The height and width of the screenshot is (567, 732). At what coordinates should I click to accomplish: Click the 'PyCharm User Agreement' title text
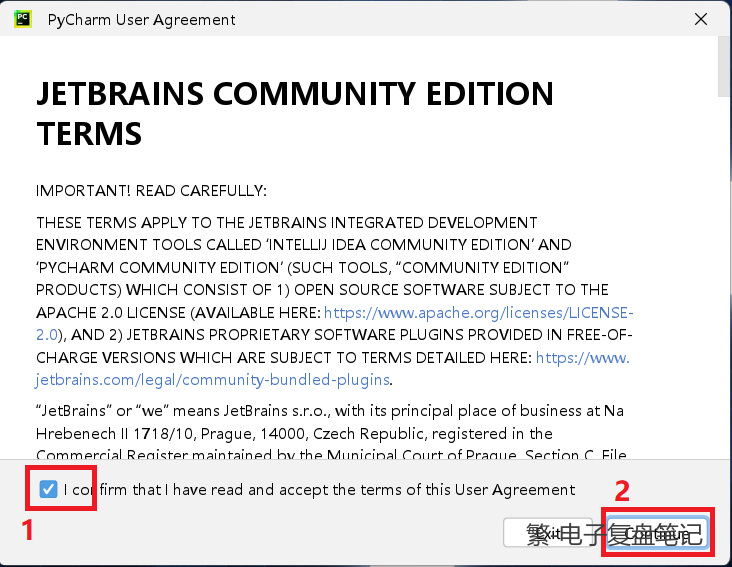click(141, 20)
